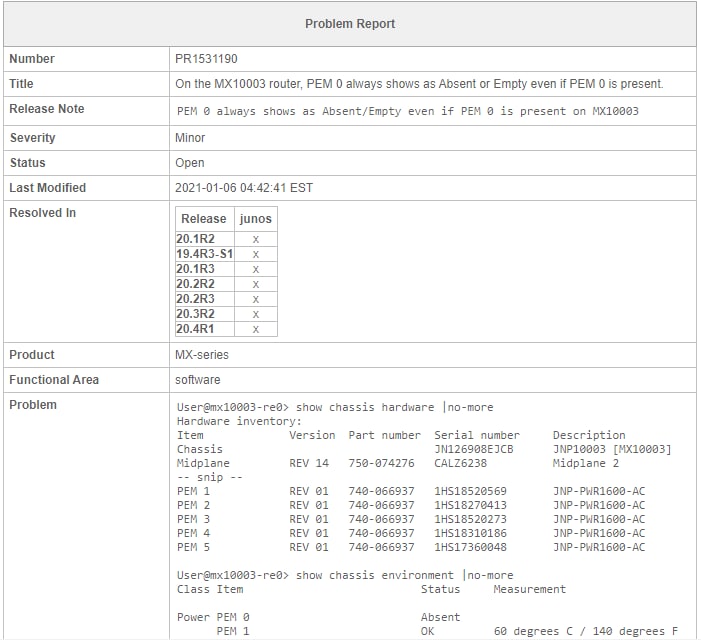
Task: Select PEM 1 serial 1HS18520569
Action: point(470,491)
